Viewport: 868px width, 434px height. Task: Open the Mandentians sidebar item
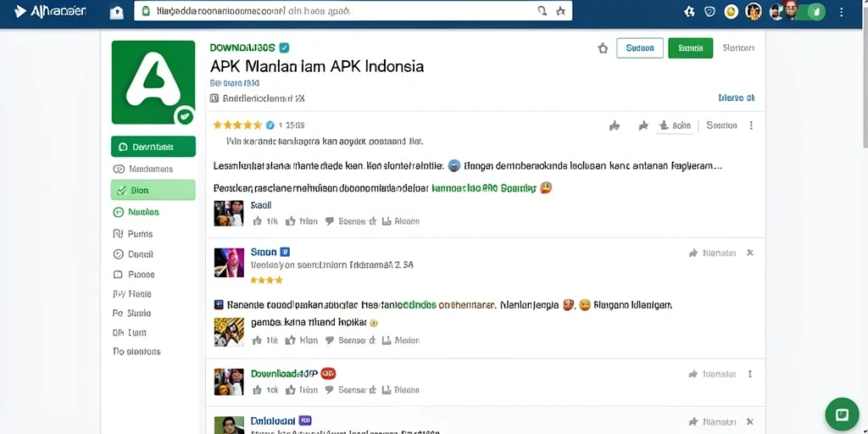point(142,169)
